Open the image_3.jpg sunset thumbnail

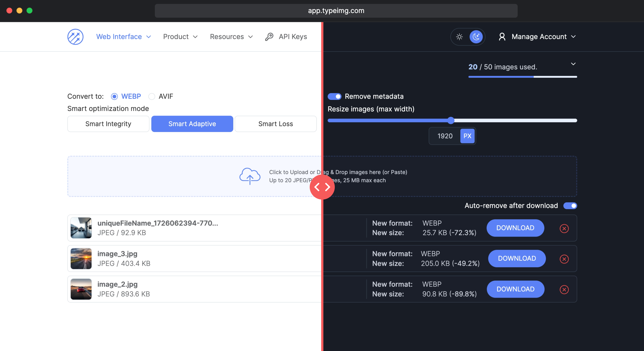[81, 259]
